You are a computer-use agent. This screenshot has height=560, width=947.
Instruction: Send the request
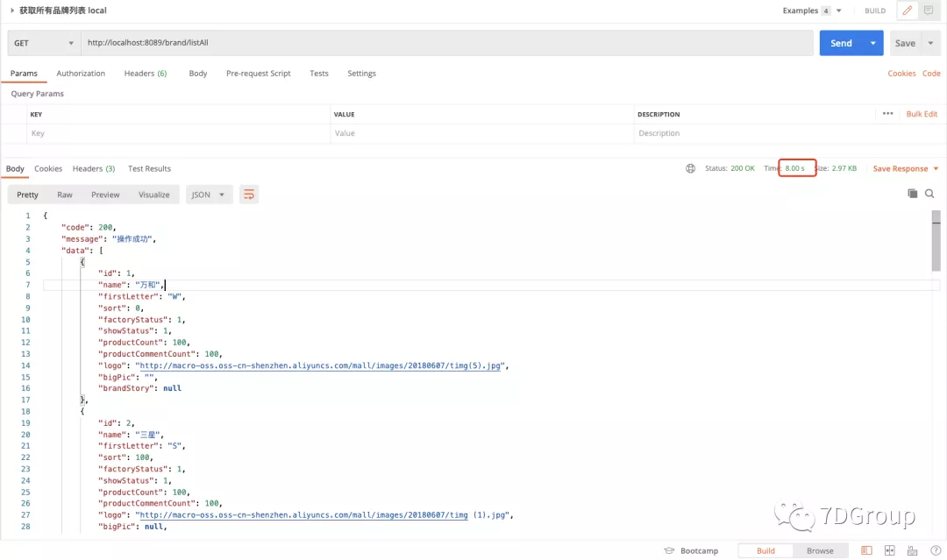(x=841, y=43)
